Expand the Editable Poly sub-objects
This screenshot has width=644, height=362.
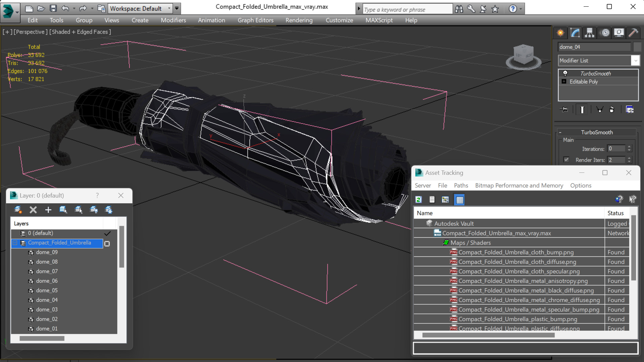564,82
